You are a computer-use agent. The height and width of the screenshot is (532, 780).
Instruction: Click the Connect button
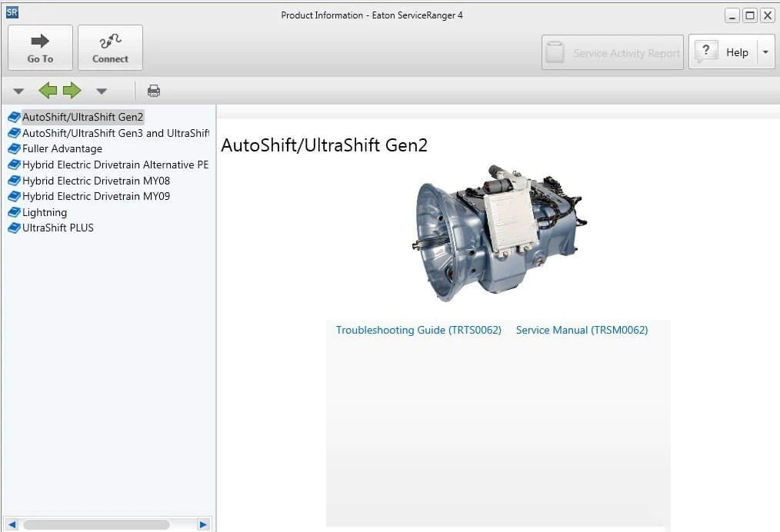(x=111, y=48)
